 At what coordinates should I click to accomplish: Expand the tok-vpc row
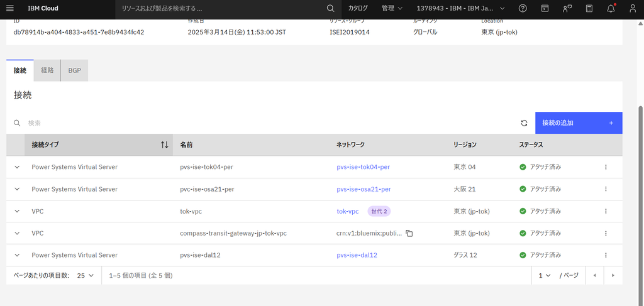(x=17, y=211)
